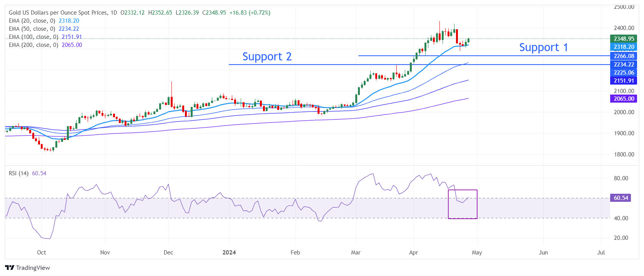Image resolution: width=644 pixels, height=276 pixels.
Task: Click the 60.54 RSI value tag
Action: (x=621, y=198)
